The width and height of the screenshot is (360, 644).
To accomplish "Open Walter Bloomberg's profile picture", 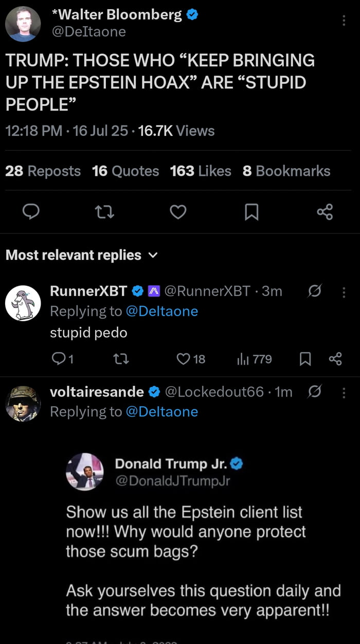I will [23, 24].
